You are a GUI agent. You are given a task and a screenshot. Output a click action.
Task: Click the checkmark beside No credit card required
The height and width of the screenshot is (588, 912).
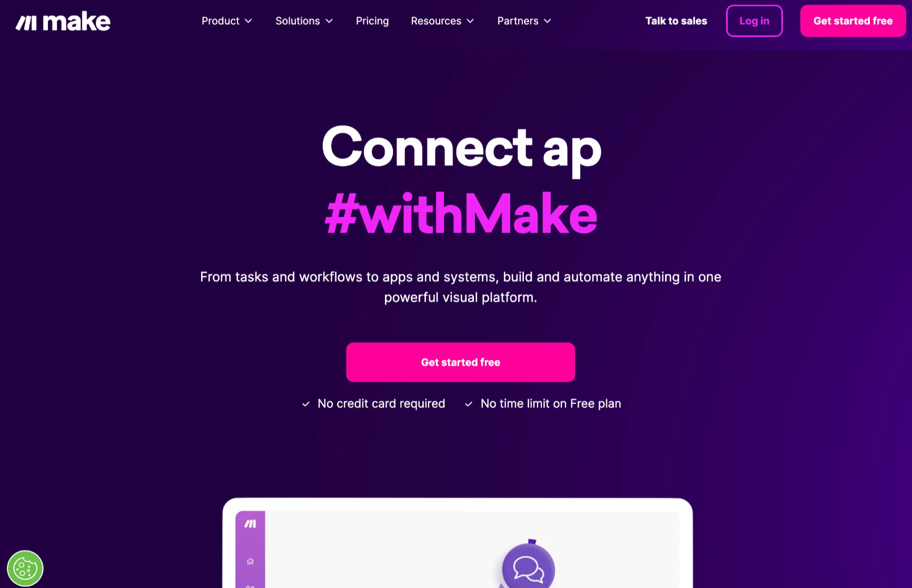click(306, 404)
